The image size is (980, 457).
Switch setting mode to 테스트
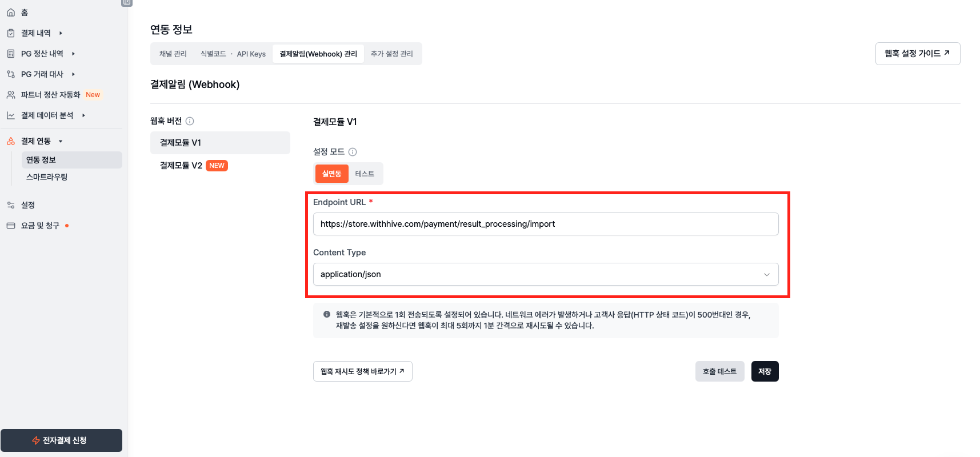coord(365,174)
